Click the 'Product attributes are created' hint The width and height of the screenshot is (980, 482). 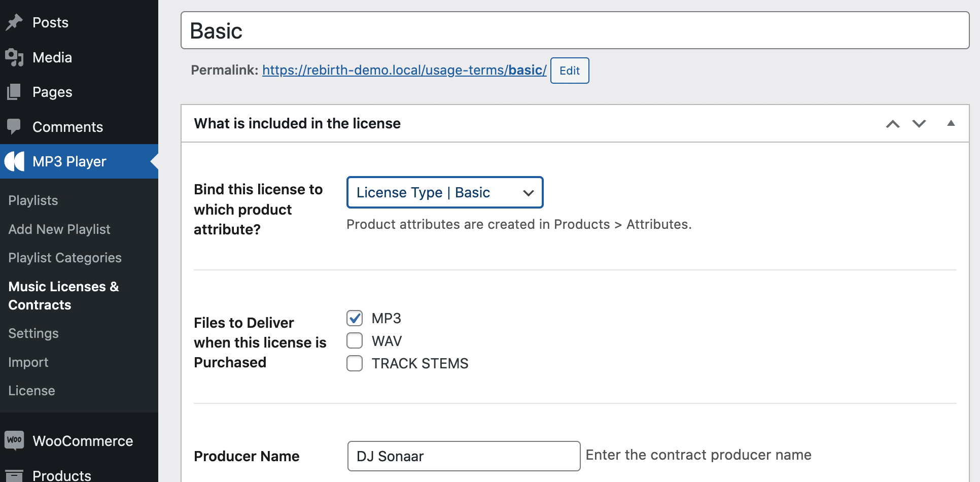[519, 224]
